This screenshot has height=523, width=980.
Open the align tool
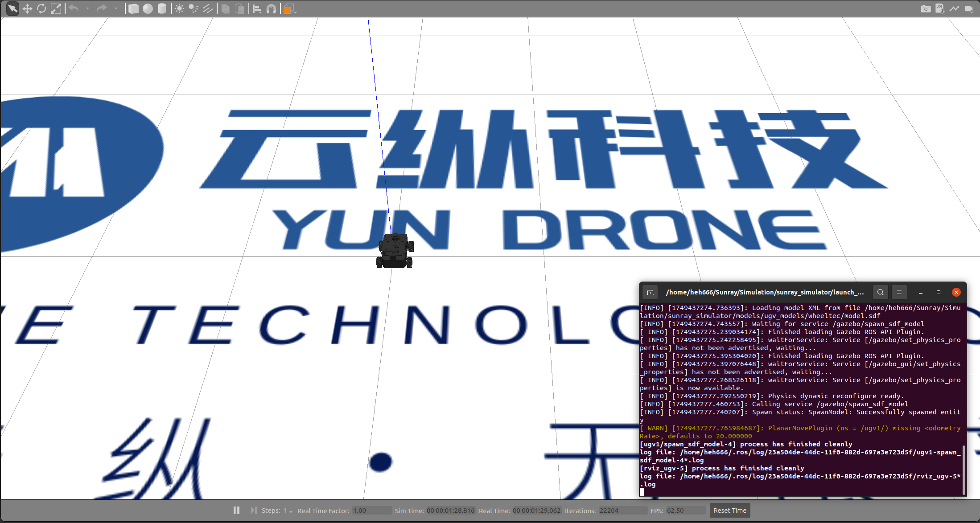[x=257, y=8]
